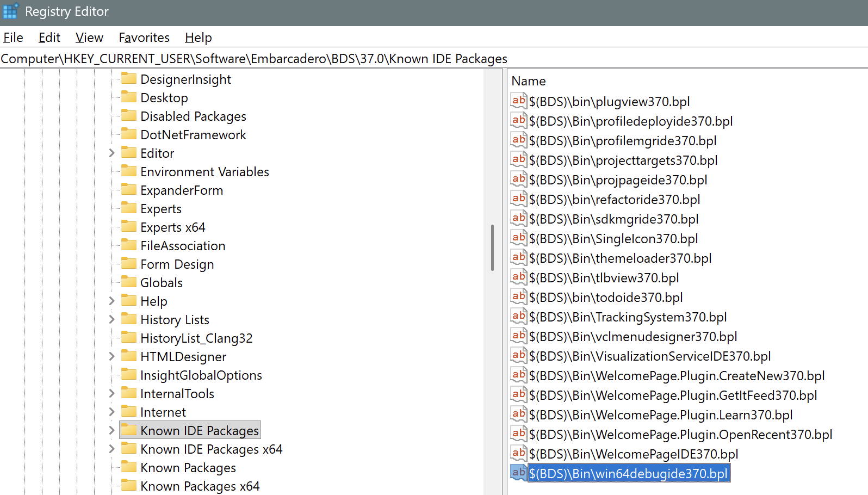Expand the HTMLDesigner tree node
Screen dimensions: 868x495
click(111, 356)
